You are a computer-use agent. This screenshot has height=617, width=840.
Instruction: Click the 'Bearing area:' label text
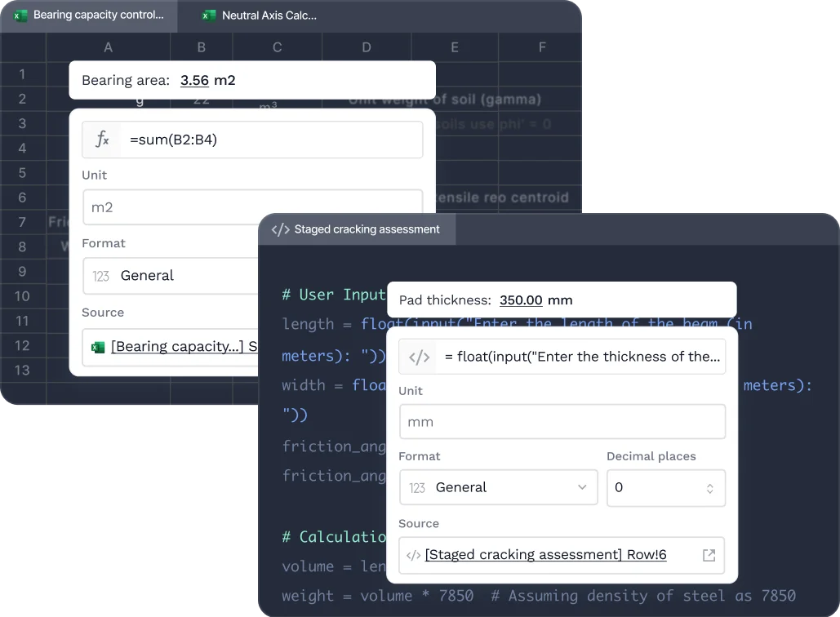point(126,80)
